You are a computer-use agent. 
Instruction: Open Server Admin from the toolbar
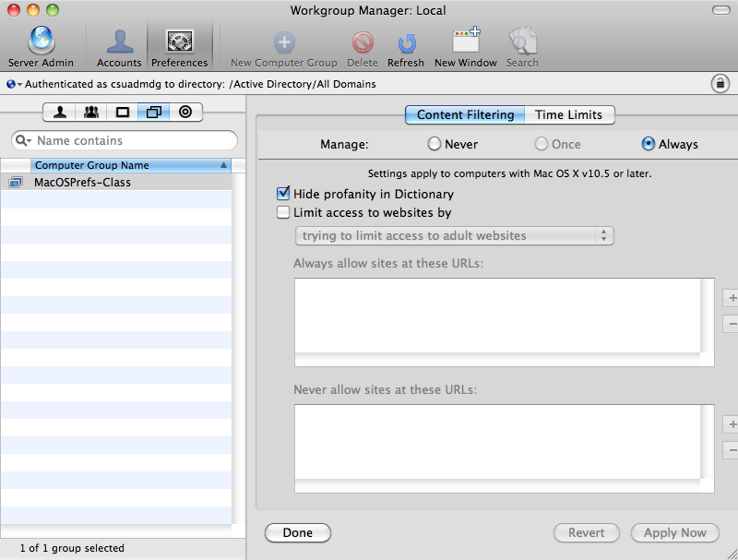pos(41,47)
